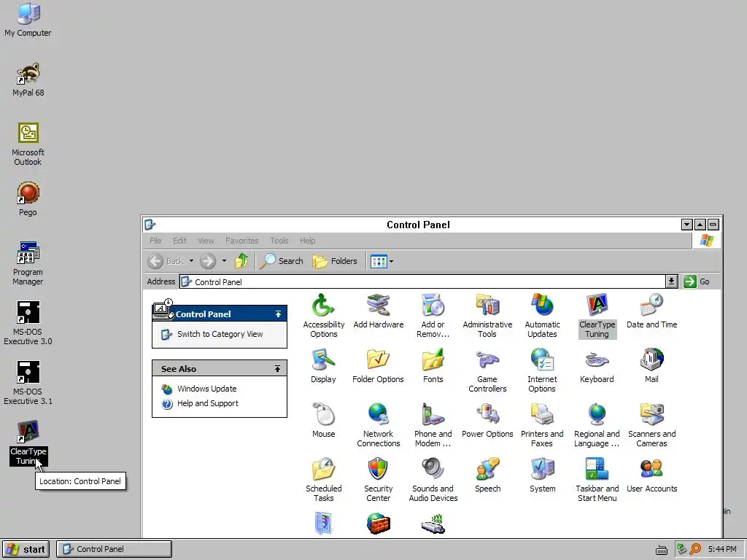Screen dimensions: 747x560
Task: Select Pego desktop shortcut
Action: pyautogui.click(x=28, y=199)
